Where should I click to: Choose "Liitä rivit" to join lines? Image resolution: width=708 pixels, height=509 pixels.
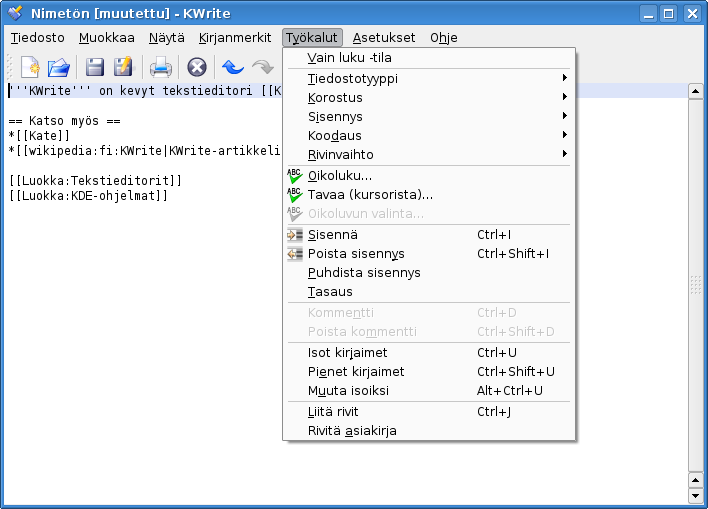click(333, 411)
